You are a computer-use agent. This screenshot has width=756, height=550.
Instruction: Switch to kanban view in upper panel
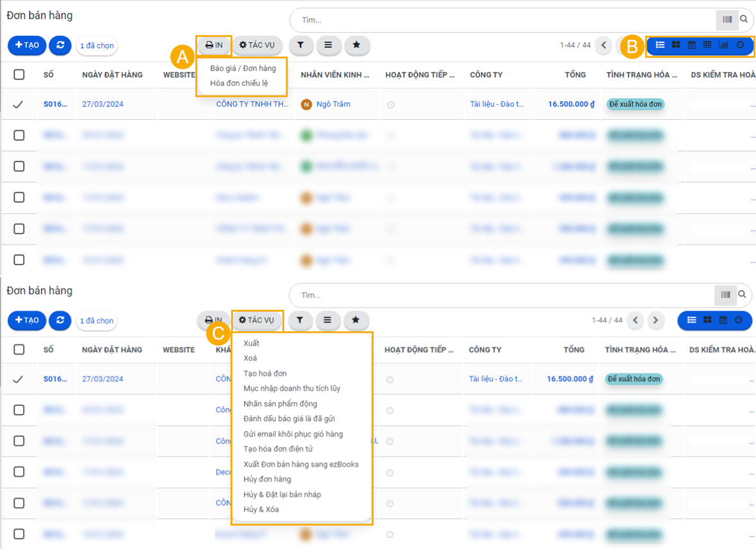coord(676,45)
